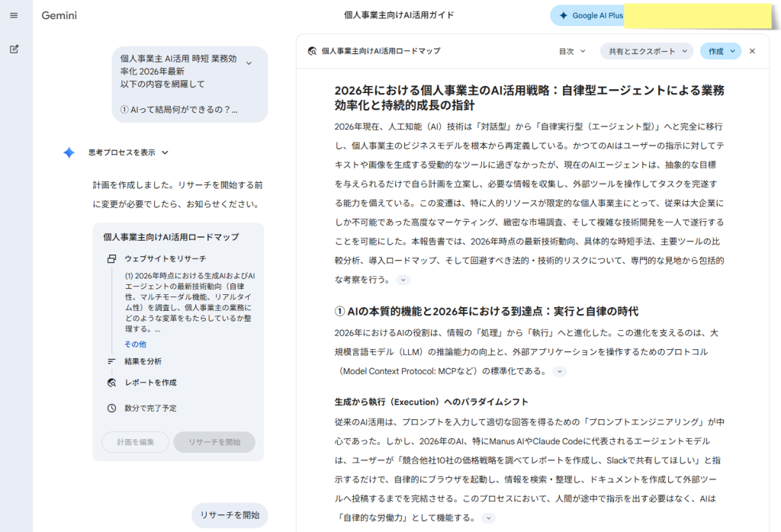This screenshot has height=532, width=781.
Task: Click the conversation title 個人事業主向けAI活用ガイド
Action: coord(399,15)
